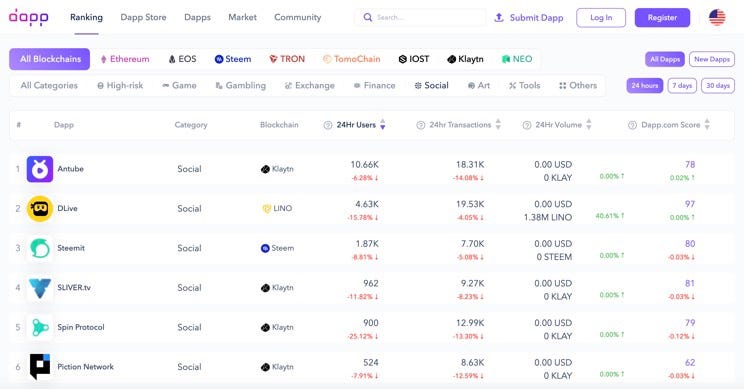This screenshot has width=744, height=389.
Task: Sort by 24Hr Users arrows
Action: tap(382, 125)
